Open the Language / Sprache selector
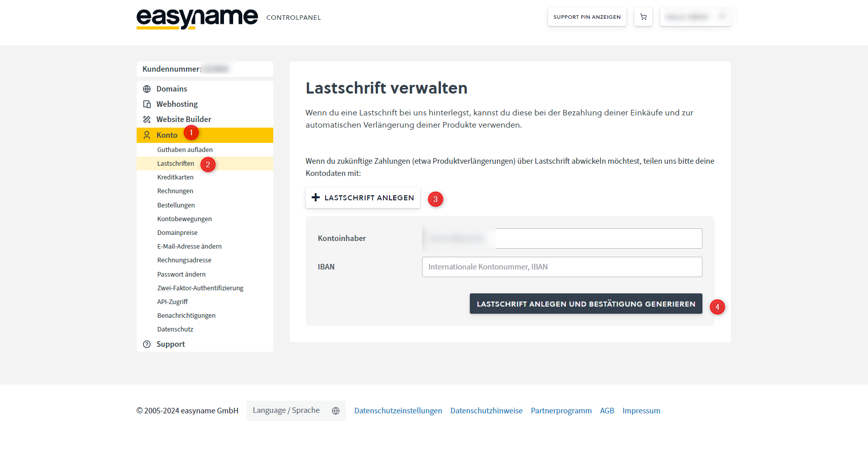The image size is (868, 451). click(296, 411)
